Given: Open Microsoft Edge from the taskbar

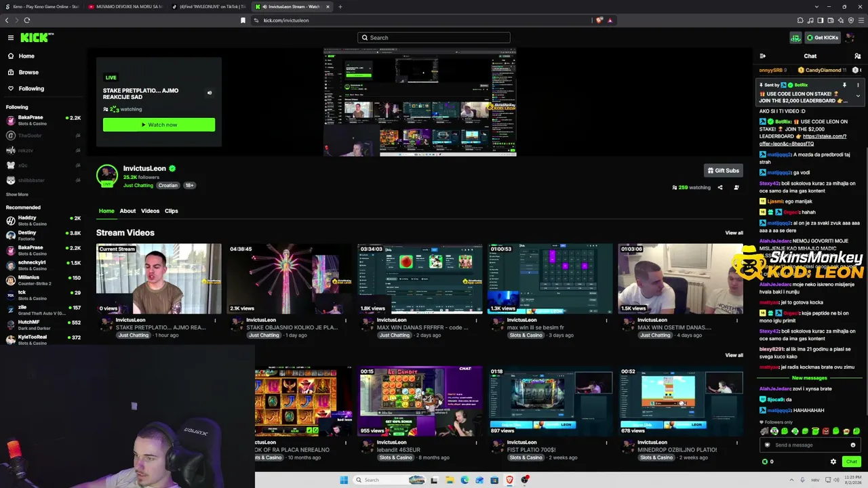Looking at the screenshot, I should pyautogui.click(x=465, y=480).
